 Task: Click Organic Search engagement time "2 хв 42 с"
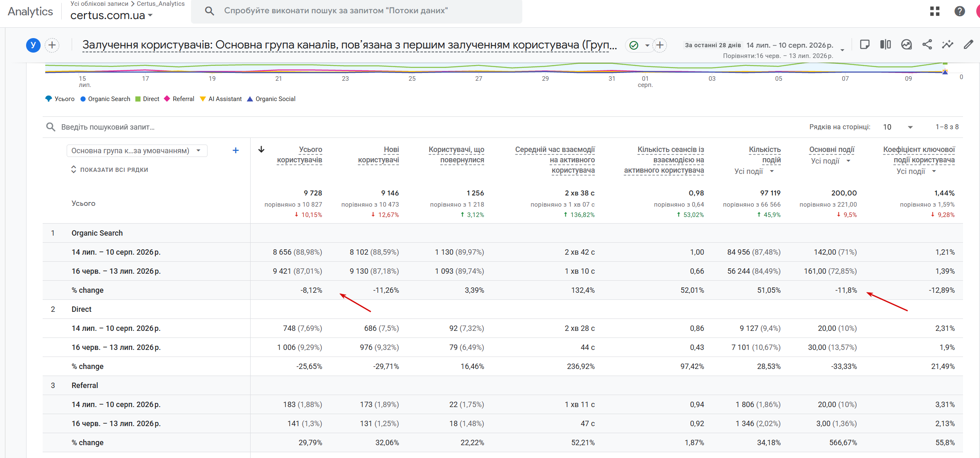pyautogui.click(x=579, y=252)
